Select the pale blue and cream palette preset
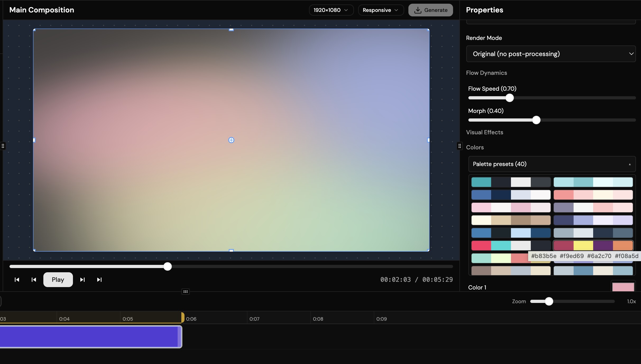641x364 pixels. point(593,271)
